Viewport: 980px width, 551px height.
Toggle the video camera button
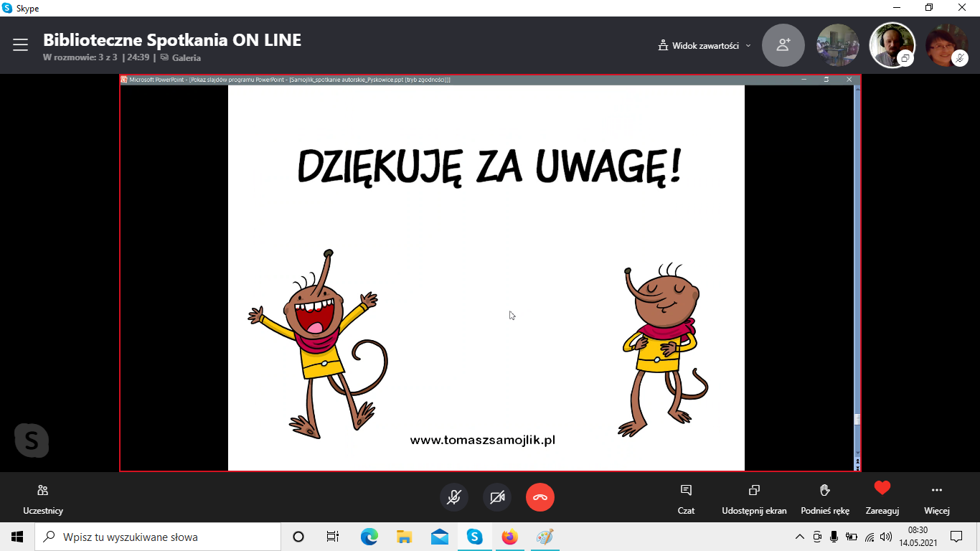(497, 497)
